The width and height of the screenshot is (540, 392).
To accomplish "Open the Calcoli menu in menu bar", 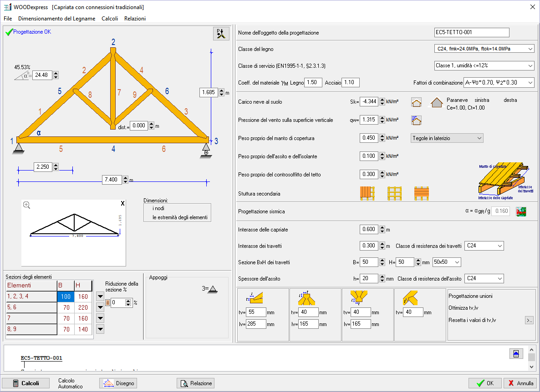I will coord(110,19).
